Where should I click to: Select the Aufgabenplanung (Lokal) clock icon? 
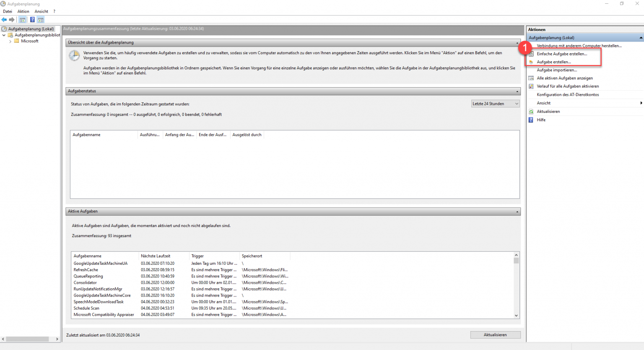pyautogui.click(x=5, y=29)
